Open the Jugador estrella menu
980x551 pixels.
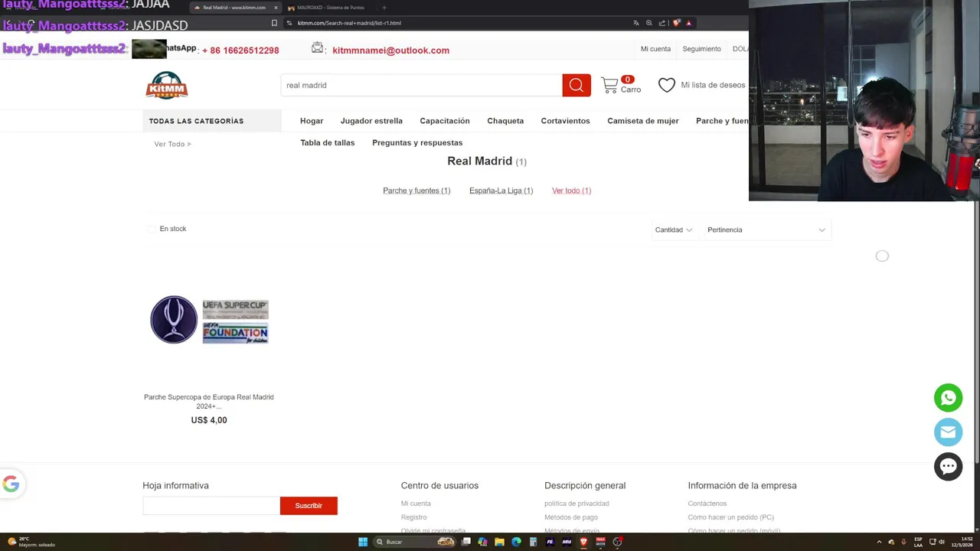click(371, 121)
